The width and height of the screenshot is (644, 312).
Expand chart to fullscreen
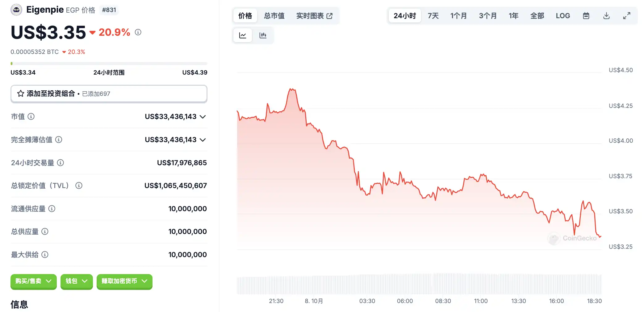pos(626,16)
